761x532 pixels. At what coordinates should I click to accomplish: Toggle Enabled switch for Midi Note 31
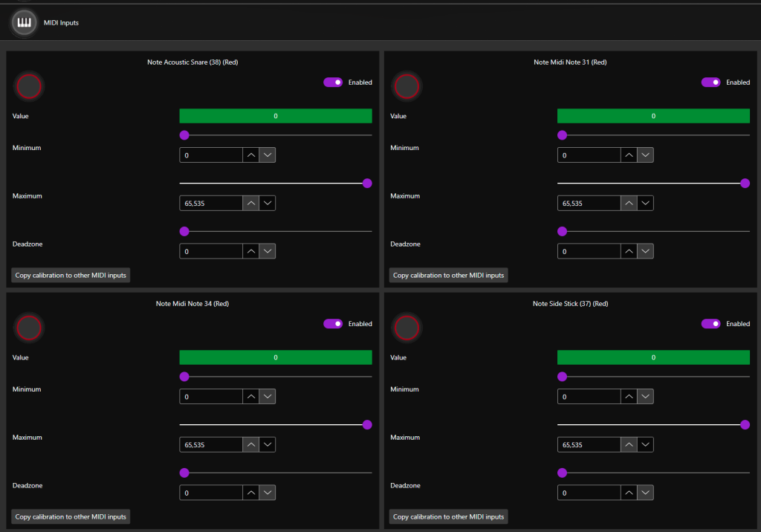pyautogui.click(x=711, y=82)
